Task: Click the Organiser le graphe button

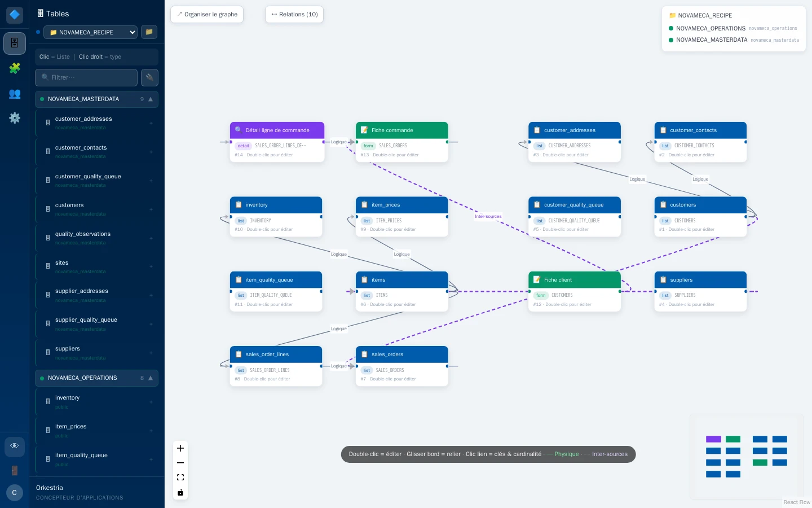Action: click(x=207, y=15)
